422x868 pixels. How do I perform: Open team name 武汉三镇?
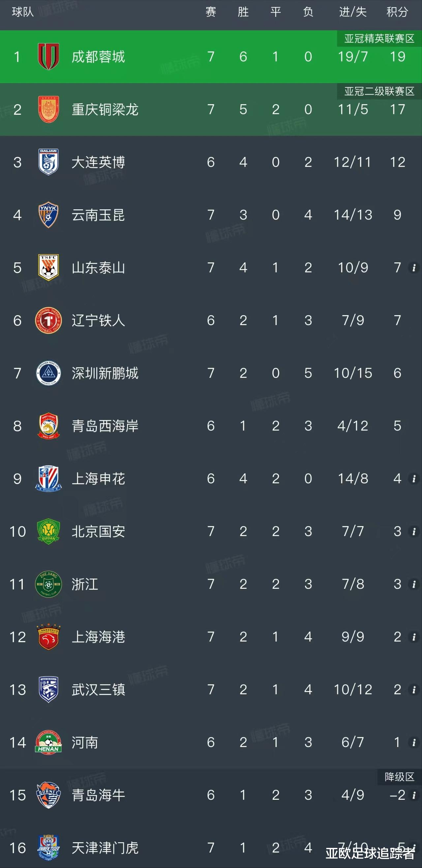[x=99, y=689]
